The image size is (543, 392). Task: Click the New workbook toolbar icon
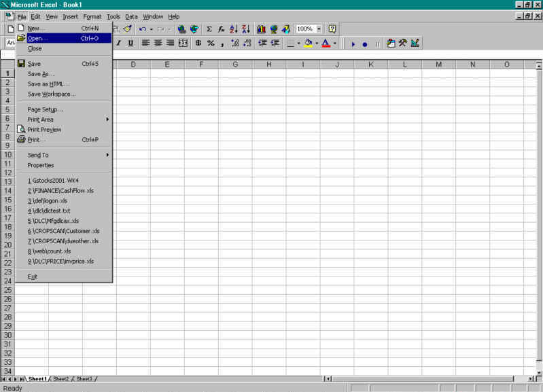(x=11, y=29)
